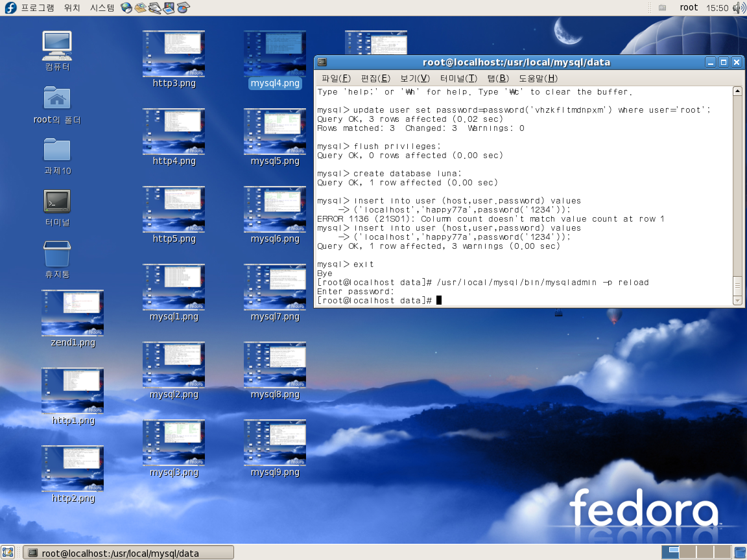Click the Fedora logo in the top panel
Screen dimensions: 747x560
(10, 8)
